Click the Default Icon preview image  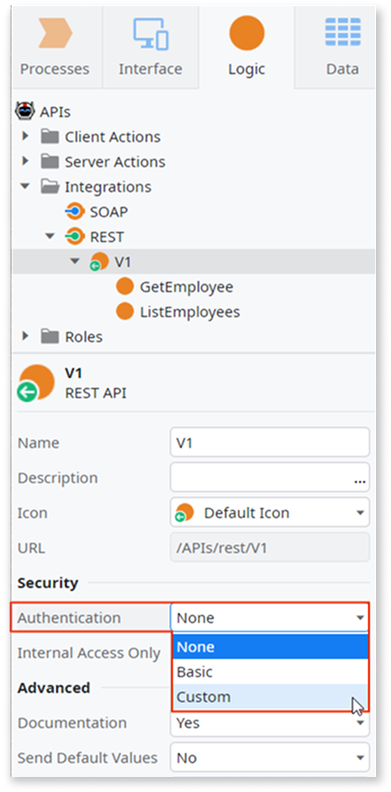coord(184,512)
